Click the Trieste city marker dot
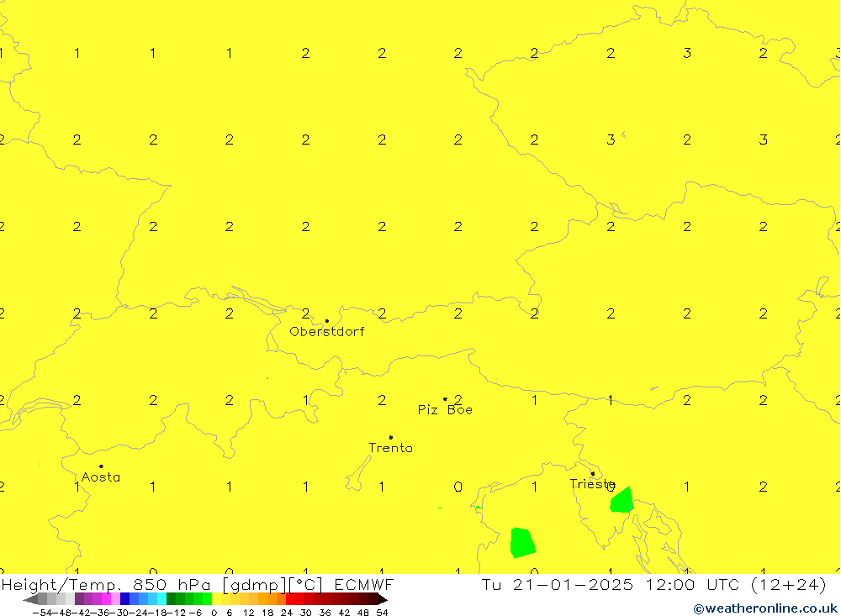This screenshot has width=841, height=616. pos(592,474)
